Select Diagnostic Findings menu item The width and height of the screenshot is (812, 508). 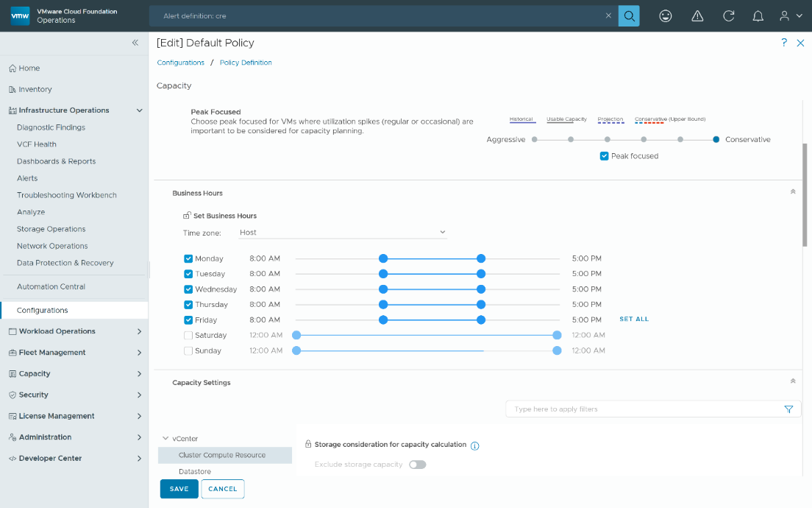51,127
